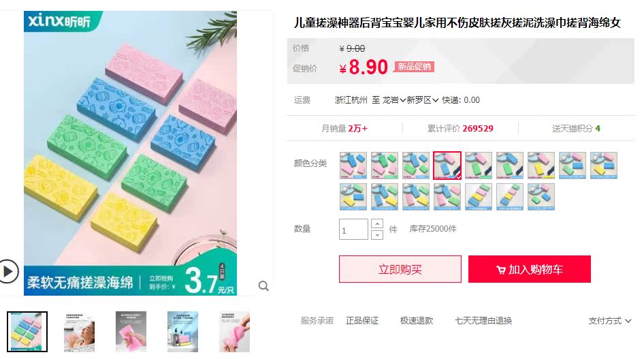Click the 七天无理由退换 service link
The width and height of the screenshot is (644, 359).
pyautogui.click(x=483, y=321)
